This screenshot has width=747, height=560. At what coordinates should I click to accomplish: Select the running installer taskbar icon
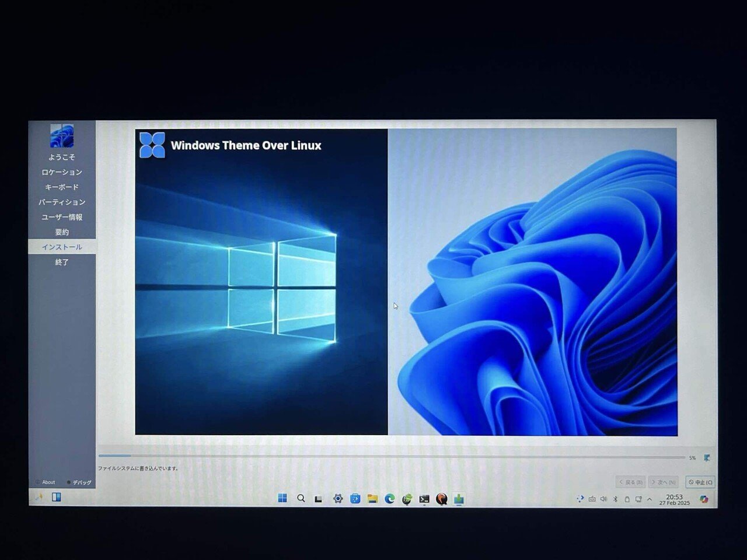click(459, 499)
